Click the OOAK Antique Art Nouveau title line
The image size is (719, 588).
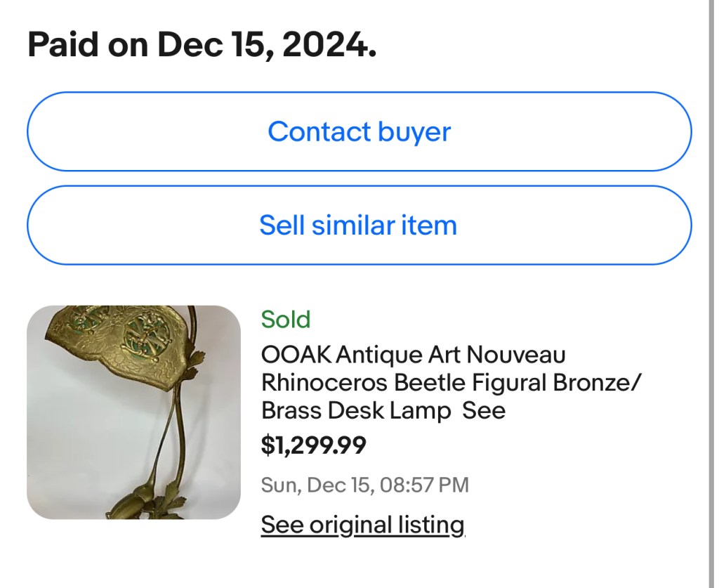[413, 355]
